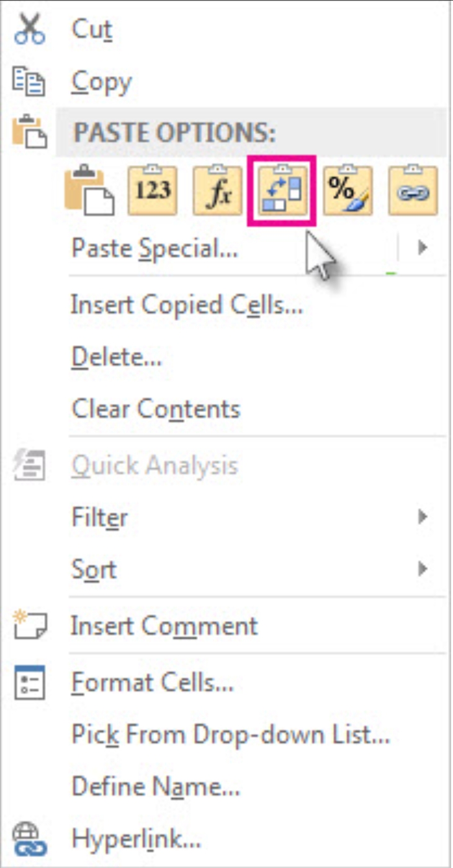Open Pick From Drop-down List
This screenshot has width=453, height=868.
click(x=231, y=735)
